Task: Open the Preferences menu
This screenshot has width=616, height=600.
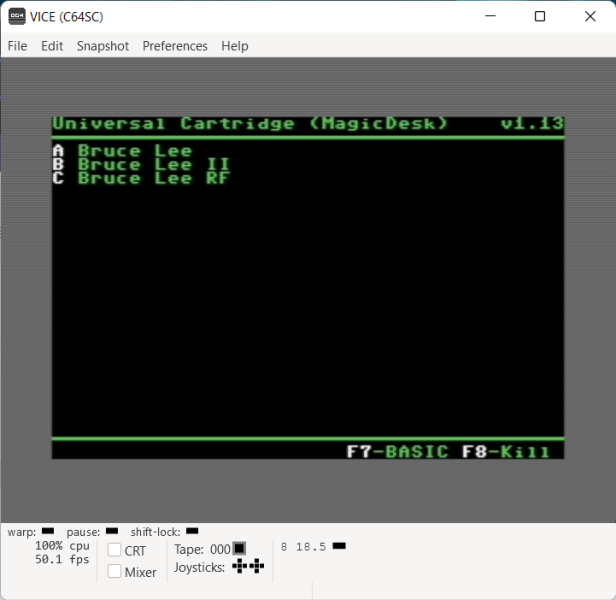Action: 175,46
